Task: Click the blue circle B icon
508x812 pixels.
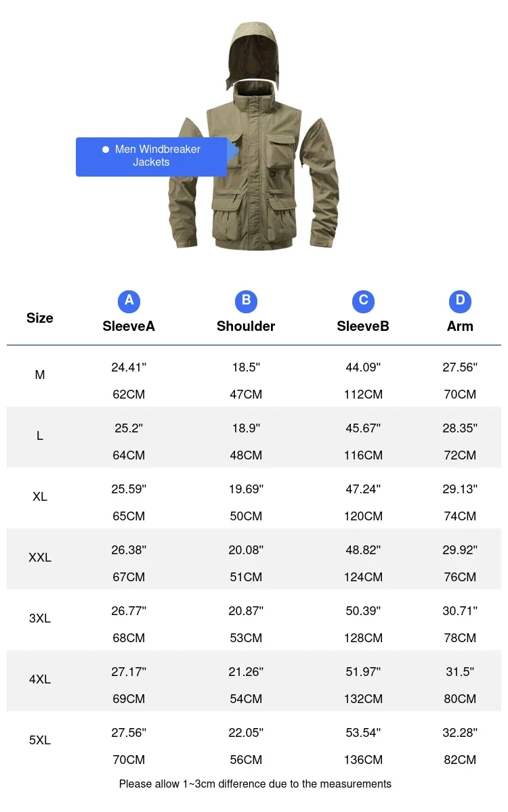Action: click(246, 300)
